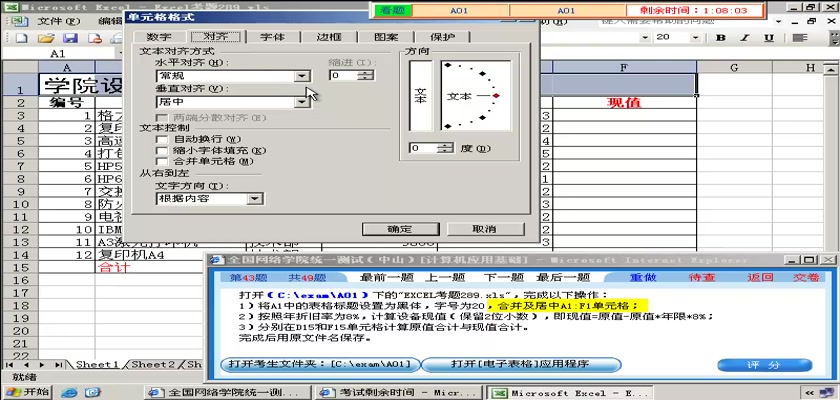Click the degrees input field

(424, 148)
